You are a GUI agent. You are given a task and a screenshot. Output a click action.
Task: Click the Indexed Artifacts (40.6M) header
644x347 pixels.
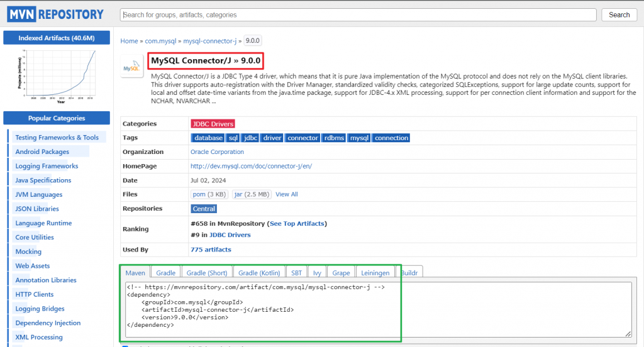click(57, 38)
